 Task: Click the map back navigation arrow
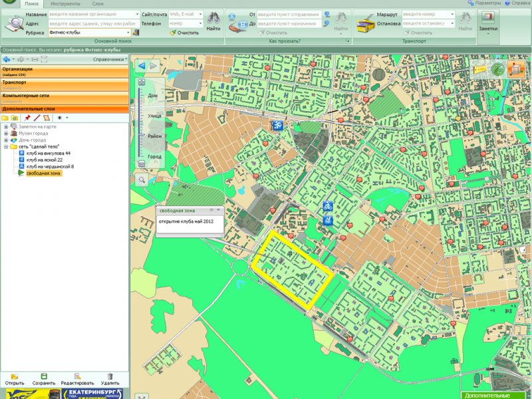142,65
